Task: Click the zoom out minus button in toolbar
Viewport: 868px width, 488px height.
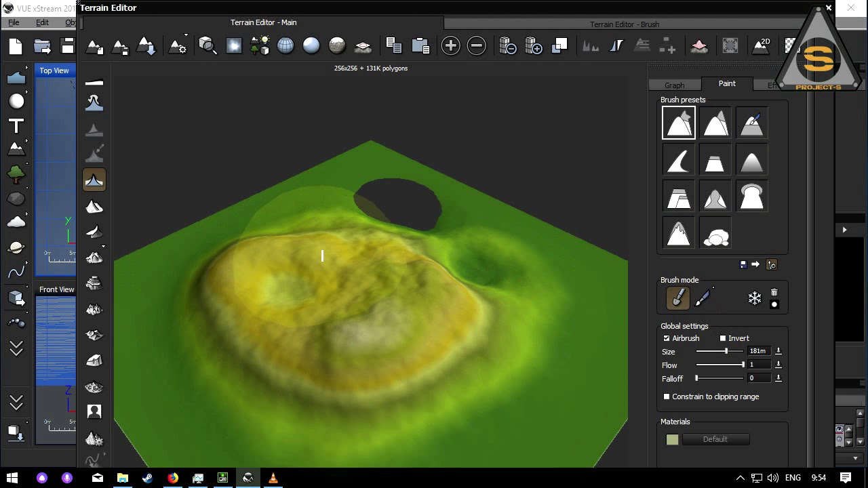Action: tap(477, 46)
